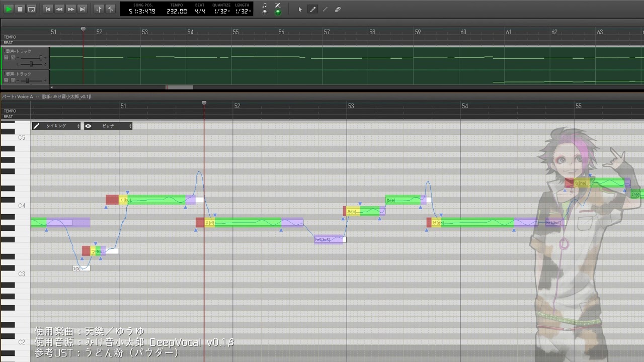Select the Line tool
This screenshot has height=362, width=644.
(325, 9)
